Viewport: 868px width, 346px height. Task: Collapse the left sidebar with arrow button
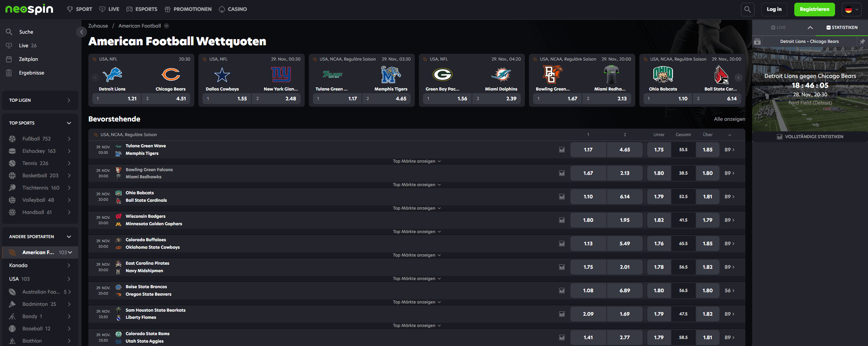(x=81, y=32)
